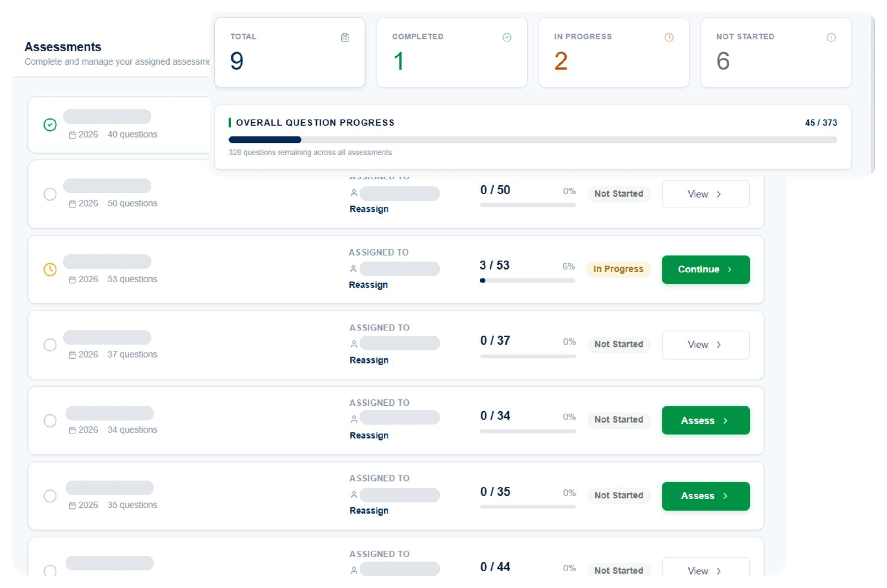887x588 pixels.
Task: Click the yellow clock icon on 53 questions row
Action: coord(50,269)
